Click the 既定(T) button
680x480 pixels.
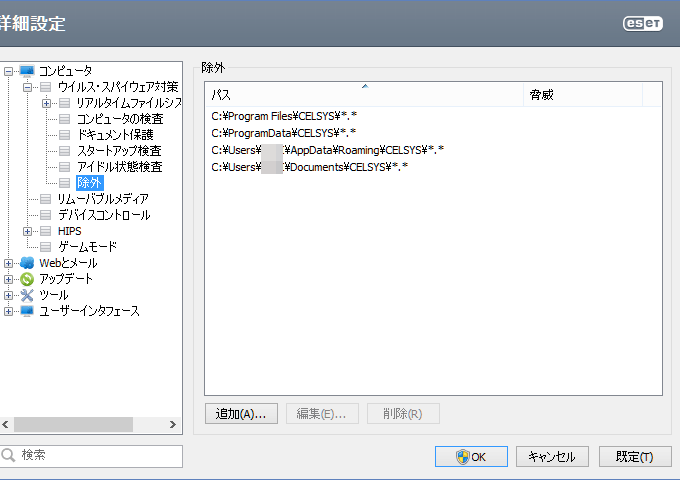coord(635,457)
